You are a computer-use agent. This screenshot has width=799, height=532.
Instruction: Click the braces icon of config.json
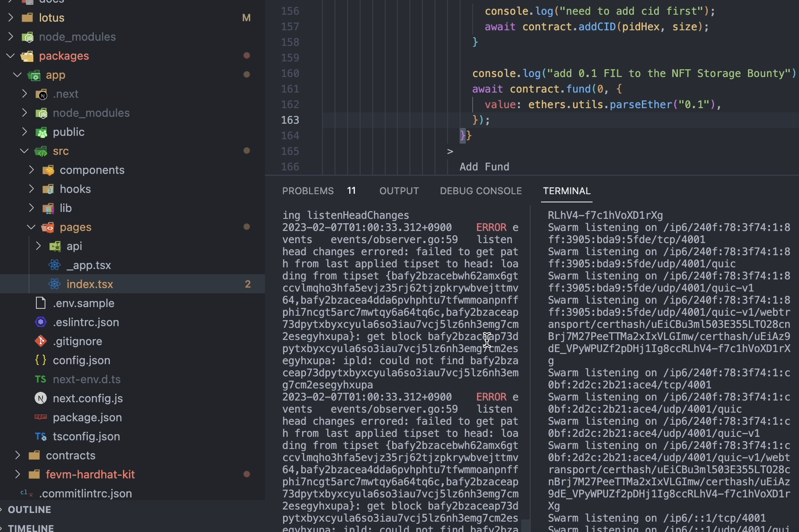[x=41, y=360]
